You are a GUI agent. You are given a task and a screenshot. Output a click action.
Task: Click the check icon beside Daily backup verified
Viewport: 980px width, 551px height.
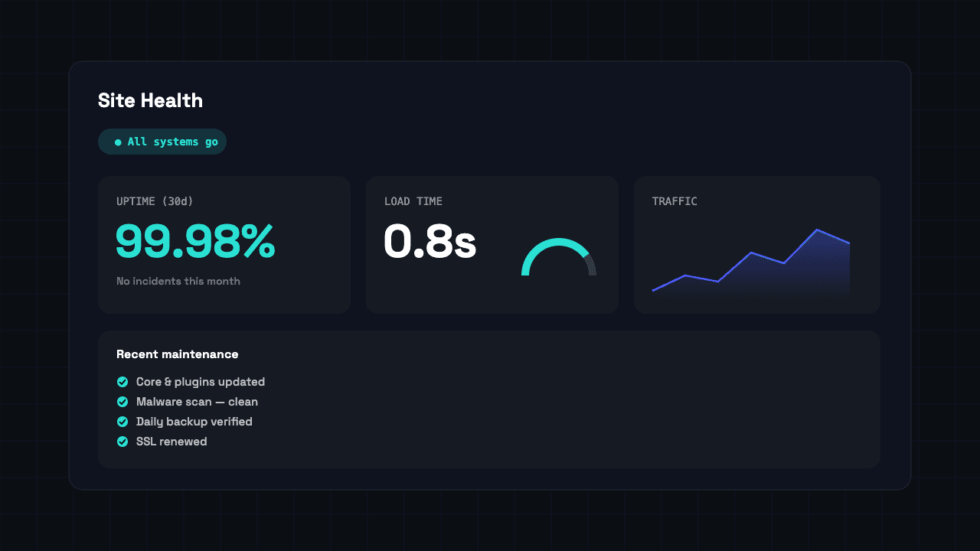(122, 422)
